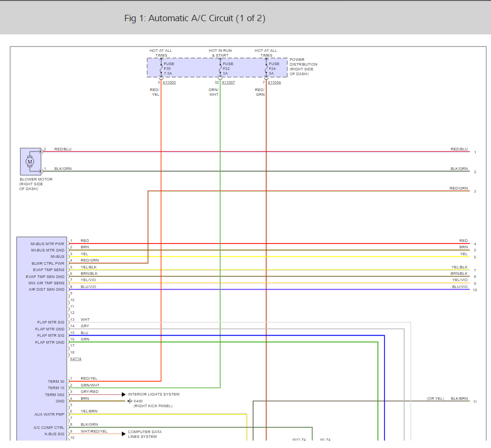Image resolution: width=491 pixels, height=448 pixels.
Task: Click the TERM 30 pin label
Action: [x=56, y=382]
